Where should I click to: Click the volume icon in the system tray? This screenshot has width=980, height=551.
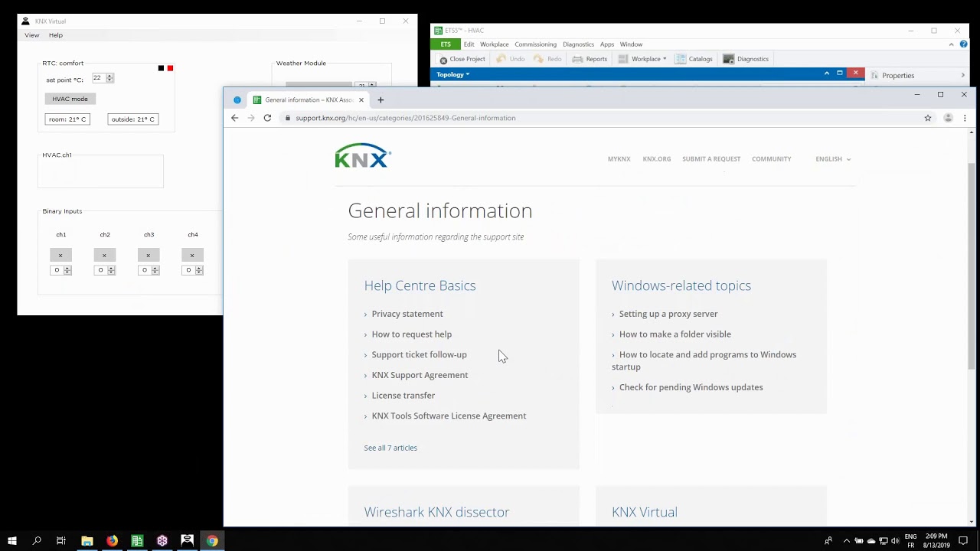point(895,541)
